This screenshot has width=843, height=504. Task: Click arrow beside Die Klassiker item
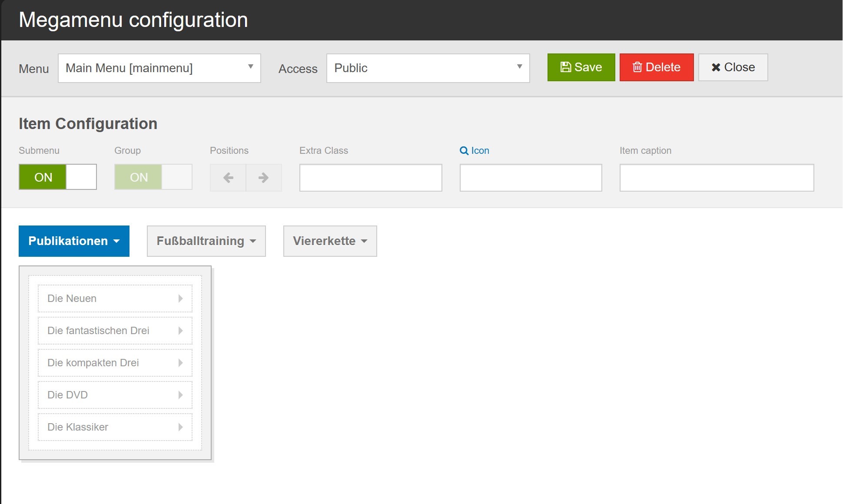[x=180, y=427]
